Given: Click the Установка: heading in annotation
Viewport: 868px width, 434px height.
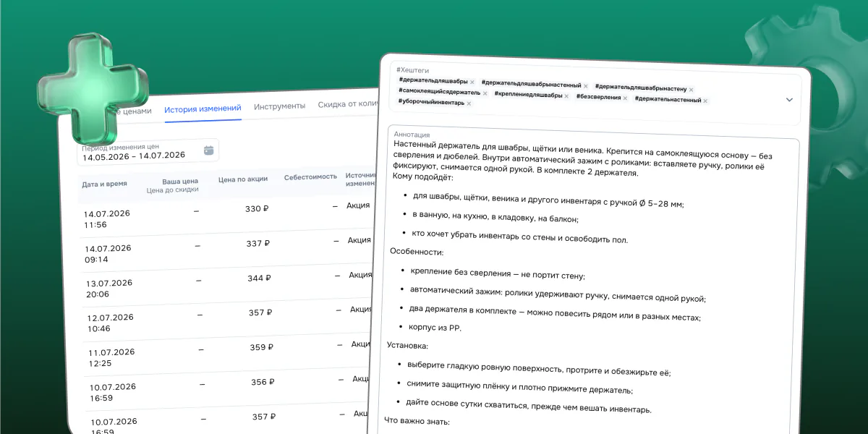Looking at the screenshot, I should [x=407, y=346].
